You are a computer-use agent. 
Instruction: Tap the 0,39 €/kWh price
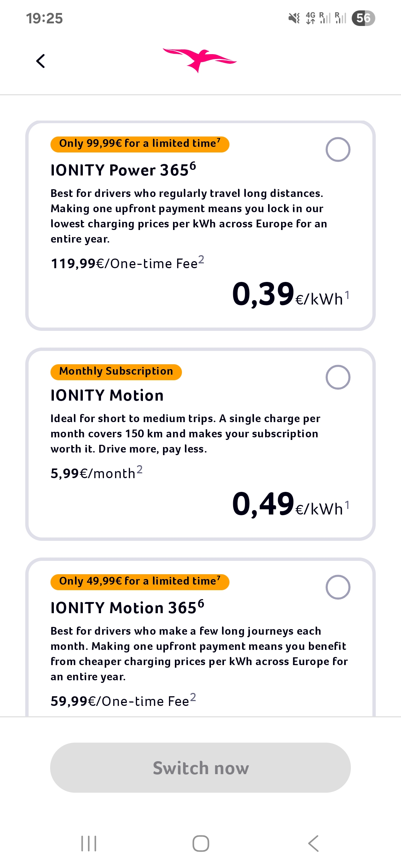pos(290,295)
